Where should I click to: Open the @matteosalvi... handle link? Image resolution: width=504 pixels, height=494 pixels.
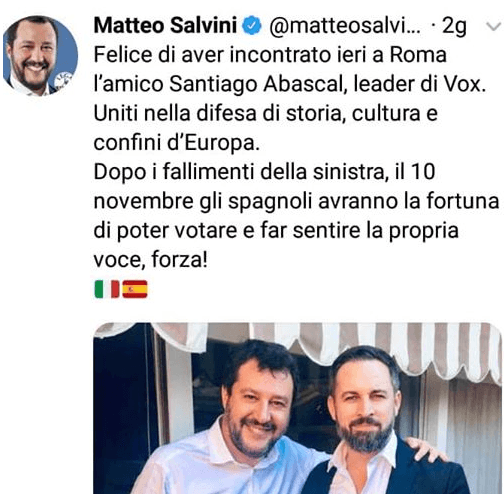point(344,26)
